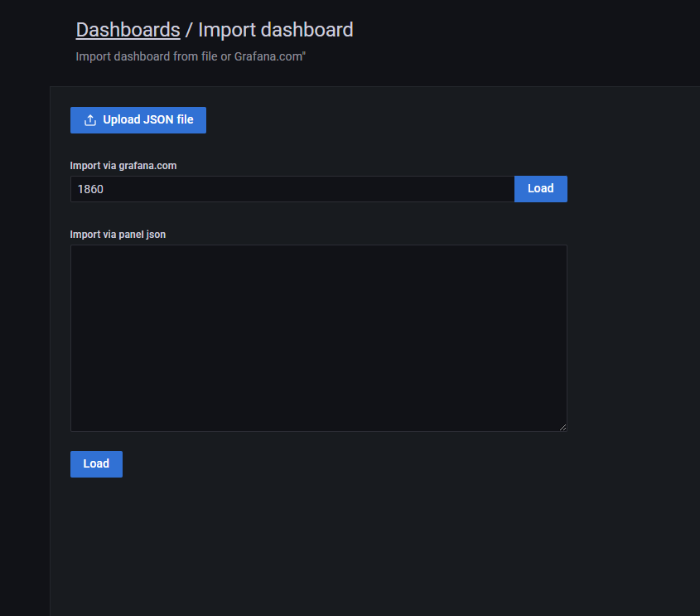Click the Upload JSON file button
The height and width of the screenshot is (616, 700).
(x=138, y=120)
